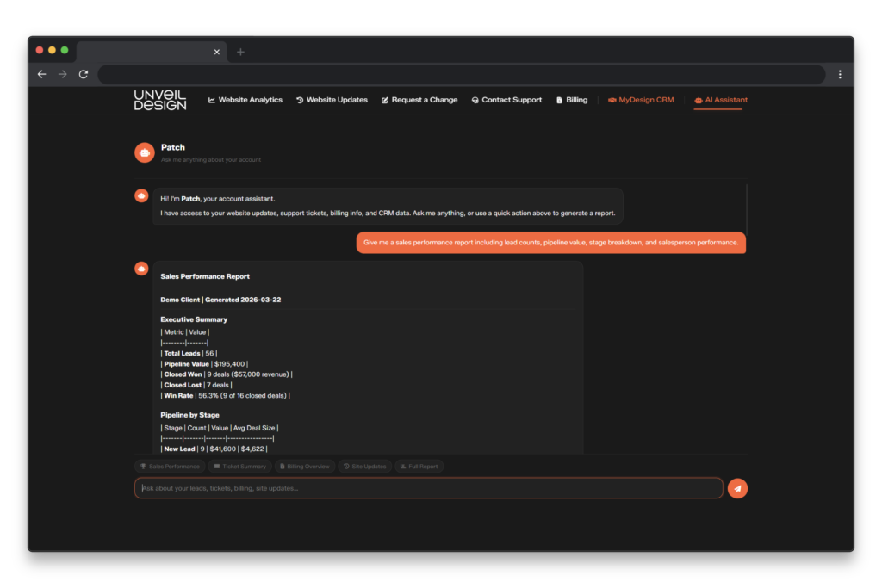The width and height of the screenshot is (882, 588).
Task: Click the browser forward arrow
Action: pyautogui.click(x=62, y=75)
